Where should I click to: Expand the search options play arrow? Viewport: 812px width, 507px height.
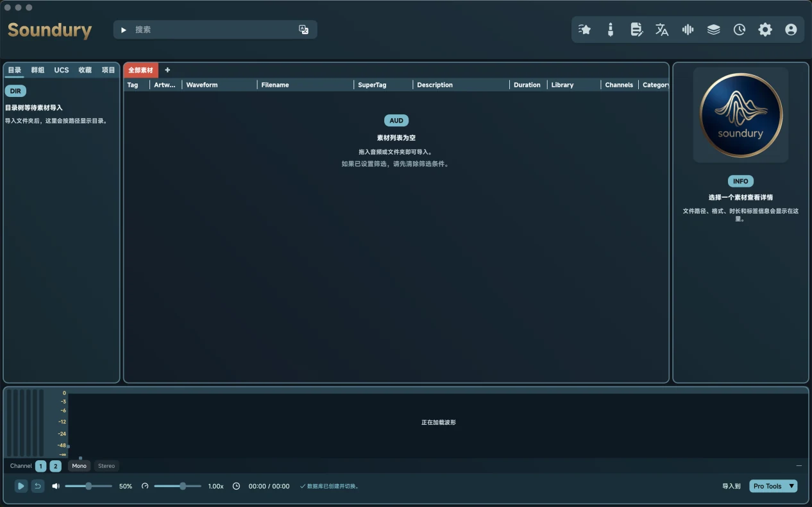point(124,30)
